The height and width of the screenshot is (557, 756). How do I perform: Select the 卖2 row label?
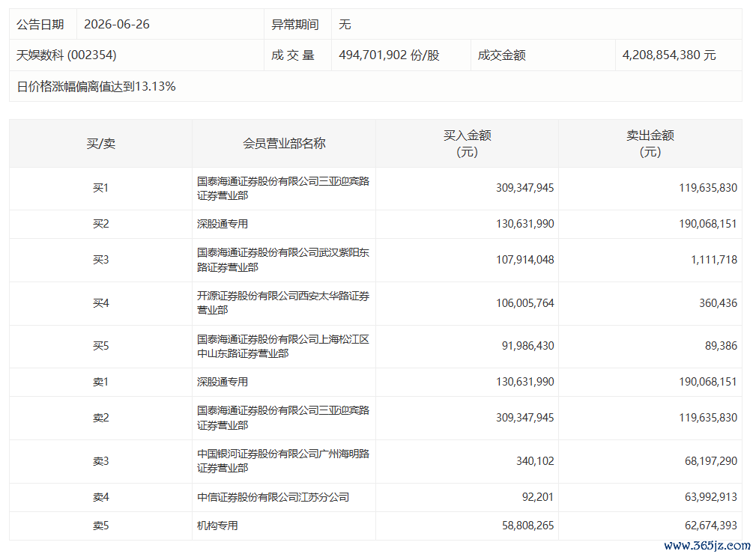(x=100, y=418)
